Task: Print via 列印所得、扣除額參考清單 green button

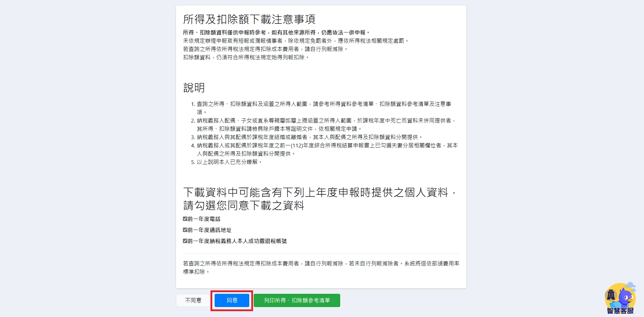Action: 297,300
